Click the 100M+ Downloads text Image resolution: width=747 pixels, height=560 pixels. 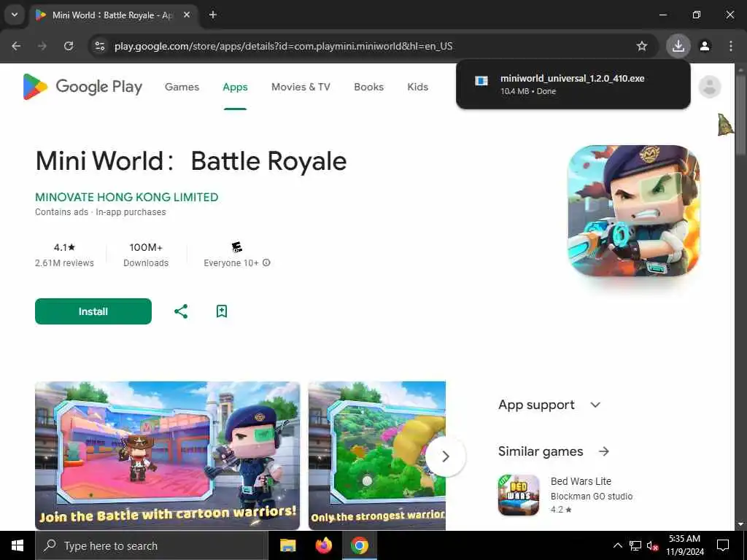coord(146,254)
